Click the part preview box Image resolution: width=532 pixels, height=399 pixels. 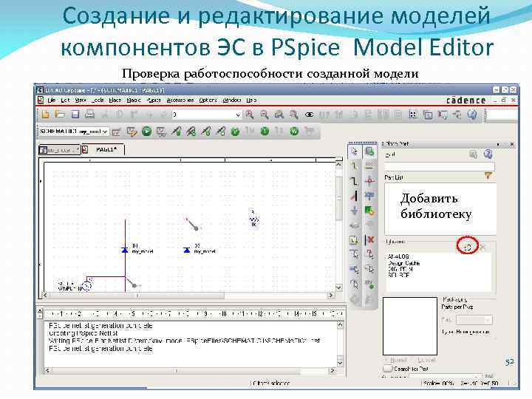click(410, 326)
